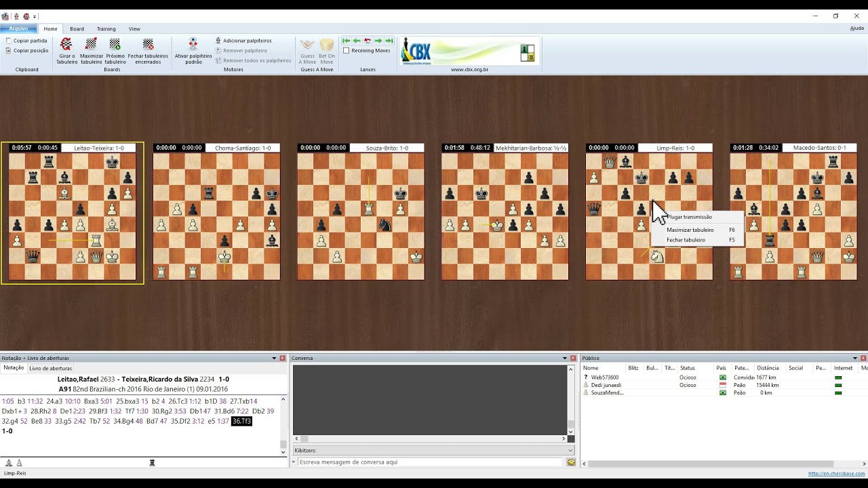Select the Macedo-Santos board

pyautogui.click(x=793, y=216)
